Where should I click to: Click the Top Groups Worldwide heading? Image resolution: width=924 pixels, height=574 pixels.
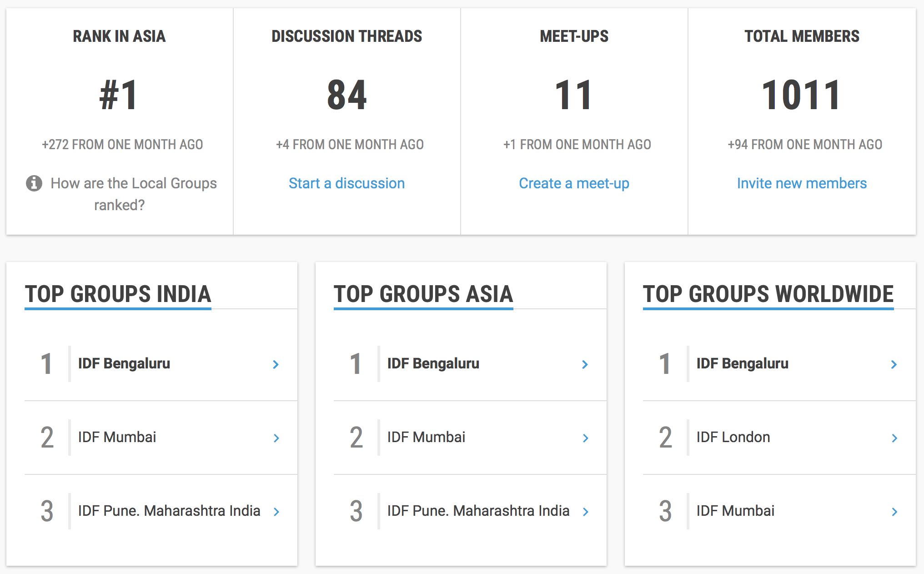[768, 294]
